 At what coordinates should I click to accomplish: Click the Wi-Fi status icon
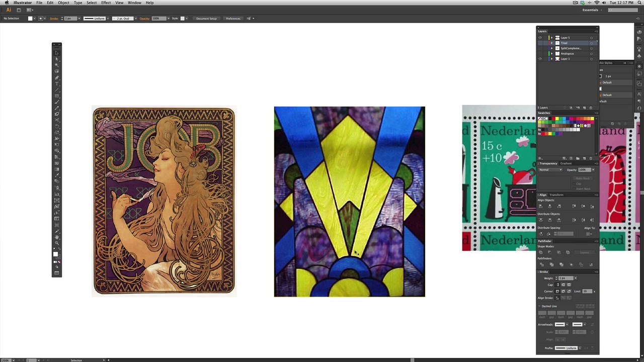pos(597,3)
